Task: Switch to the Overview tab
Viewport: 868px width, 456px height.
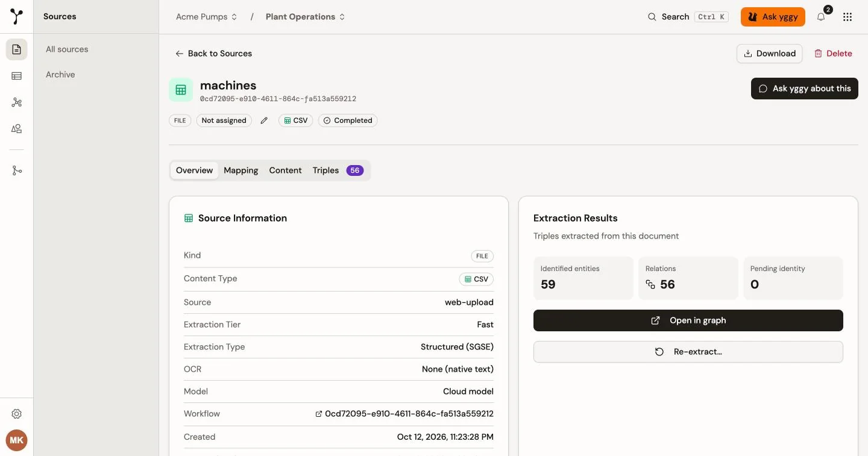Action: pos(194,170)
